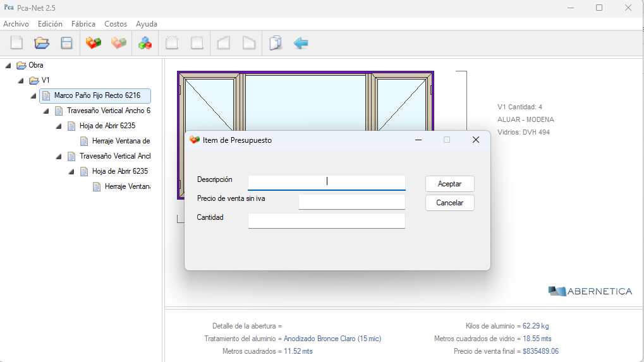The height and width of the screenshot is (362, 644).
Task: Click the Abernetica logo
Action: pos(590,291)
